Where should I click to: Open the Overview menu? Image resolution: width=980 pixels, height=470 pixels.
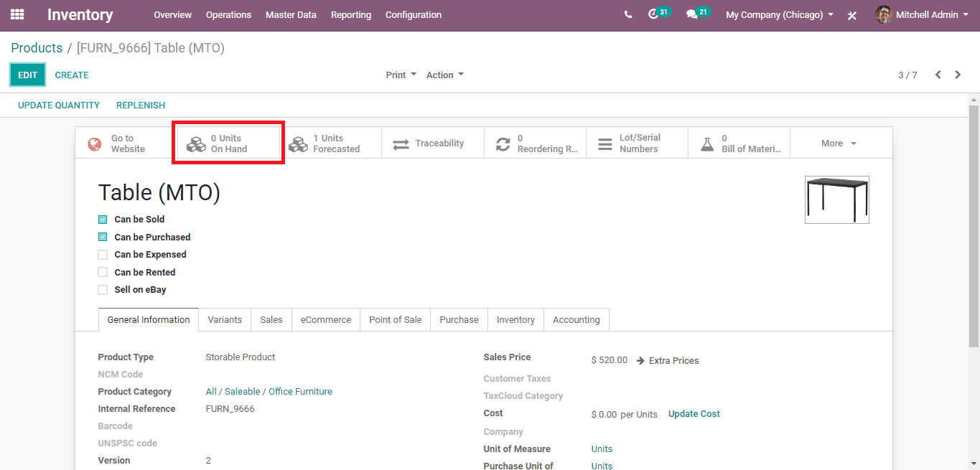(x=172, y=14)
